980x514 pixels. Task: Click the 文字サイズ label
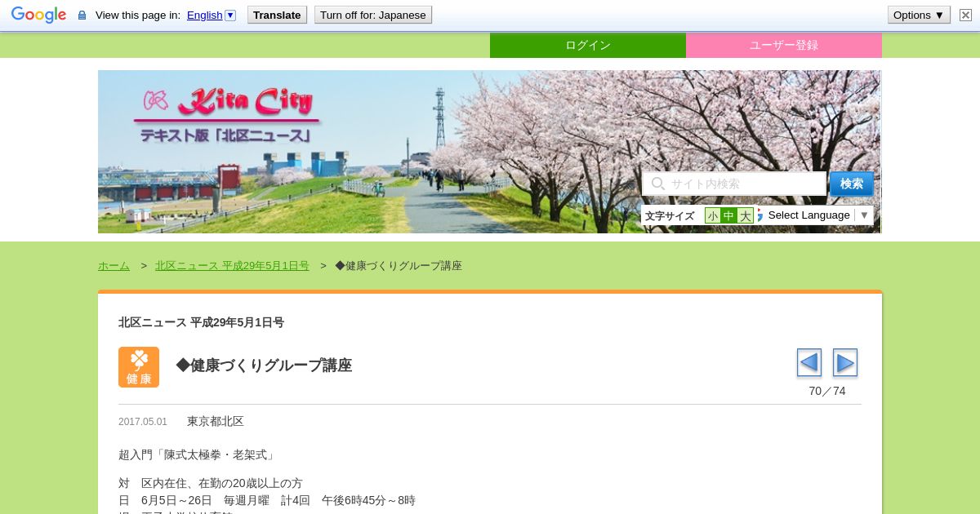[670, 216]
